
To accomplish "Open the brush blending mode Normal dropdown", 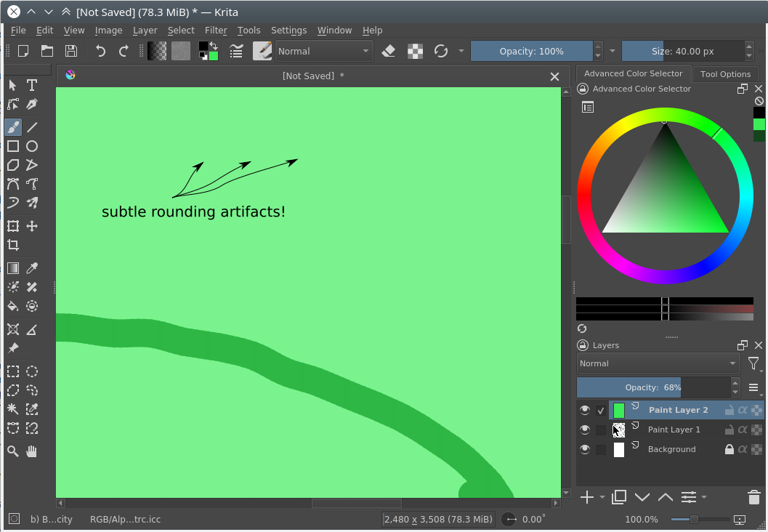I will click(x=324, y=51).
